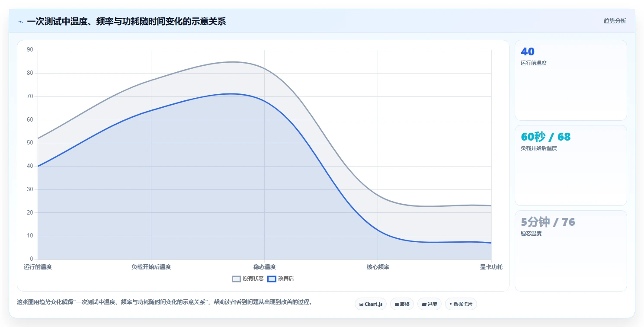Image resolution: width=644 pixels, height=327 pixels.
Task: Click the y-axis value 90
Action: [30, 50]
